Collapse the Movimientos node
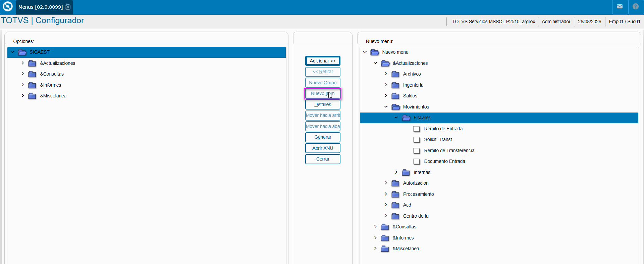Viewport: 644px width, 264px height. point(386,107)
